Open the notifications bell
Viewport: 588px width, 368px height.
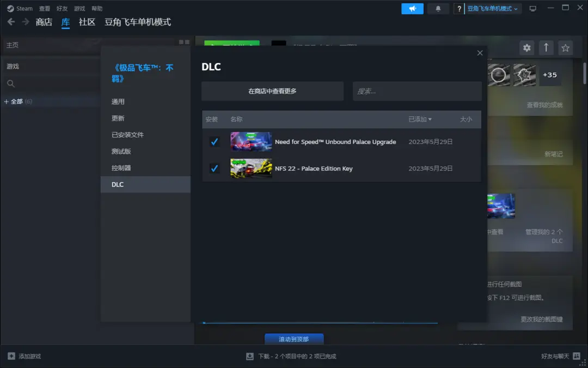coord(438,9)
